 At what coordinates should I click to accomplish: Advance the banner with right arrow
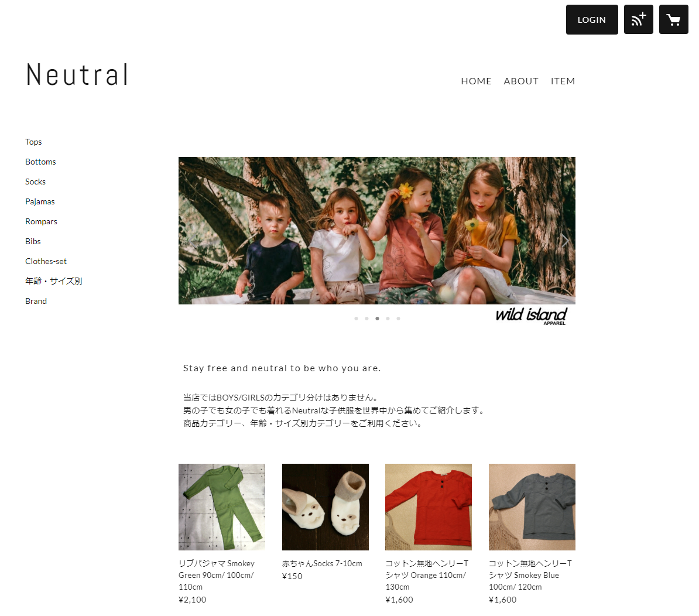[x=564, y=241]
